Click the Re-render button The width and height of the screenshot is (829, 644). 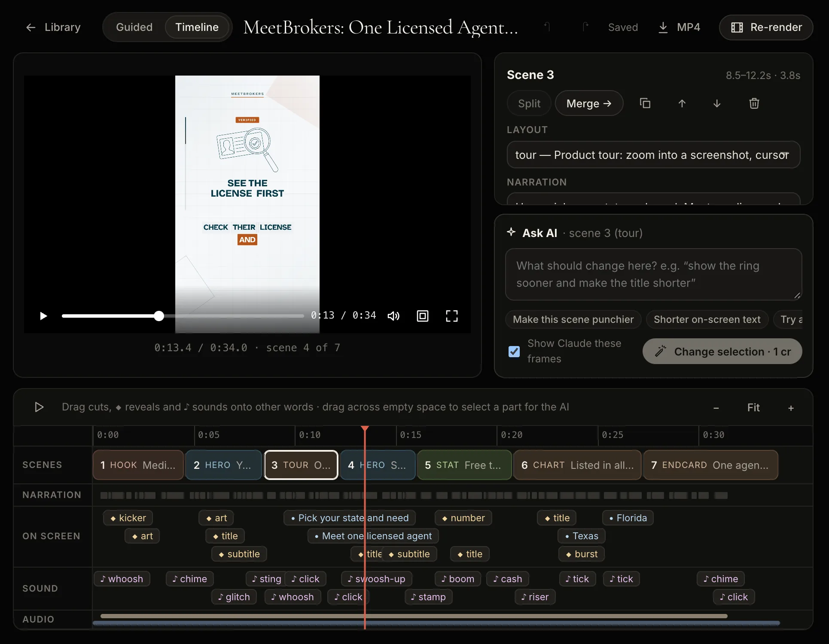(766, 27)
